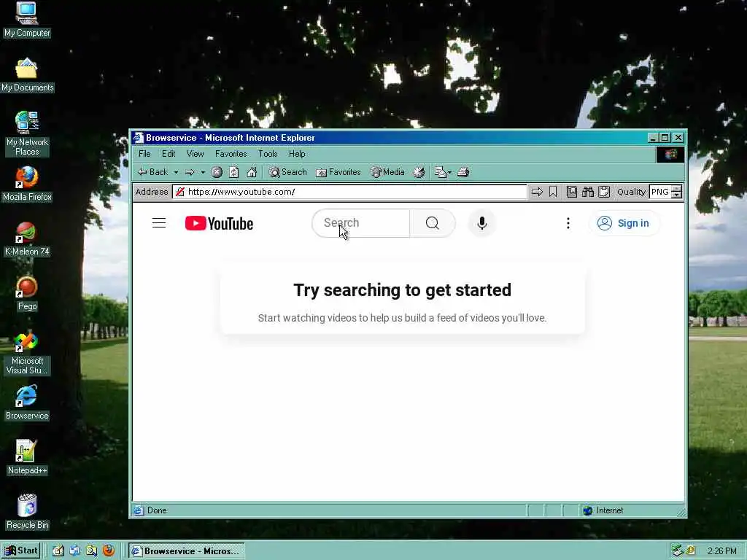Click the Address bar URL field

[x=350, y=192]
